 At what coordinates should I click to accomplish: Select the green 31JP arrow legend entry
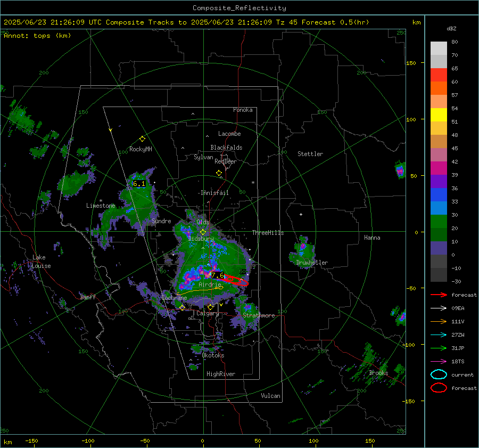coord(439,348)
